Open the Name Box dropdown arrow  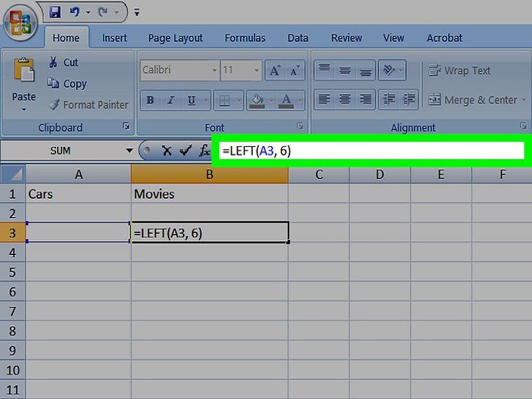129,151
